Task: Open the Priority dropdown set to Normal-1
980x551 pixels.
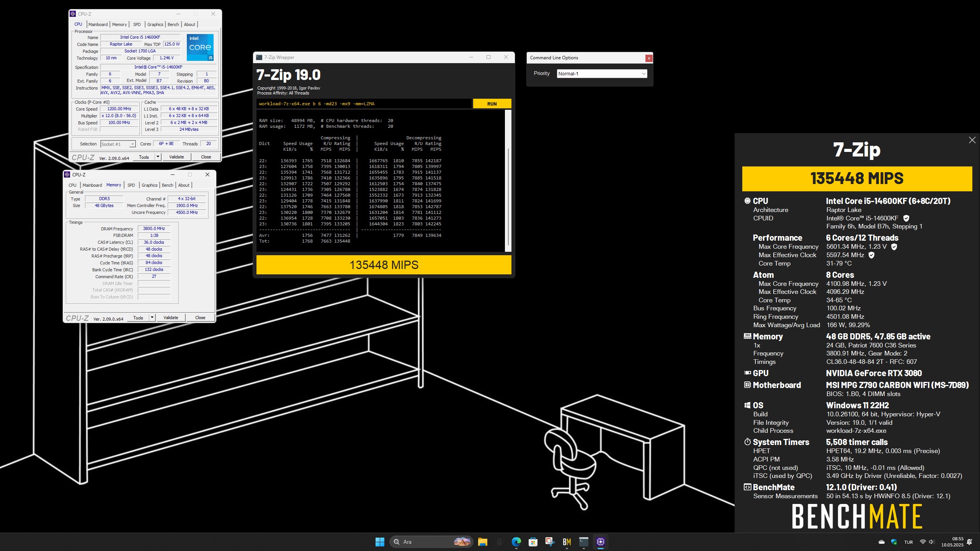Action: (602, 74)
